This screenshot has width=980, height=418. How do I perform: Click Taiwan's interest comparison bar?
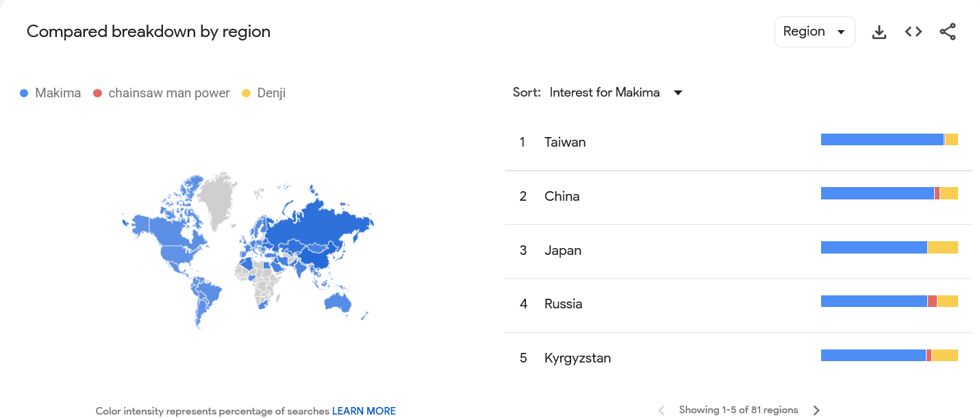coord(889,140)
